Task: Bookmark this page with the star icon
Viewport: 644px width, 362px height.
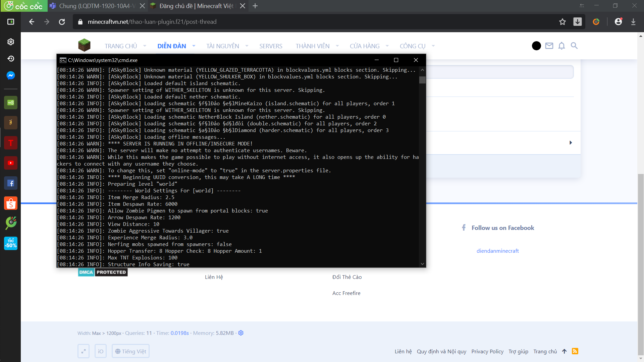Action: (562, 22)
